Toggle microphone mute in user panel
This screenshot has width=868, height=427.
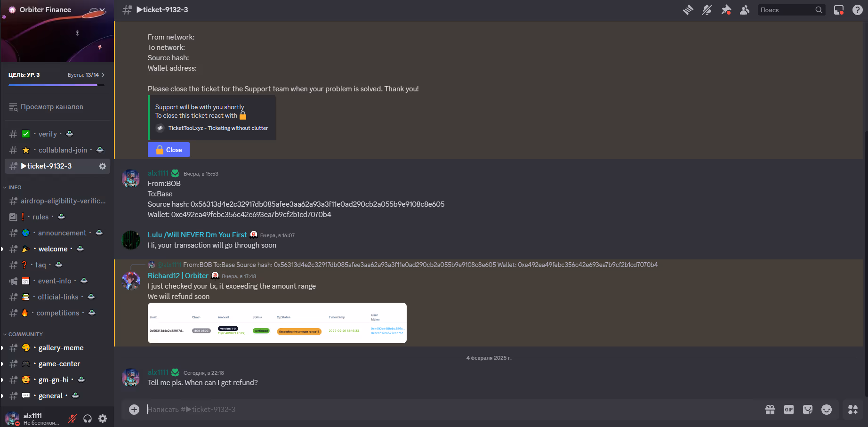(x=72, y=419)
